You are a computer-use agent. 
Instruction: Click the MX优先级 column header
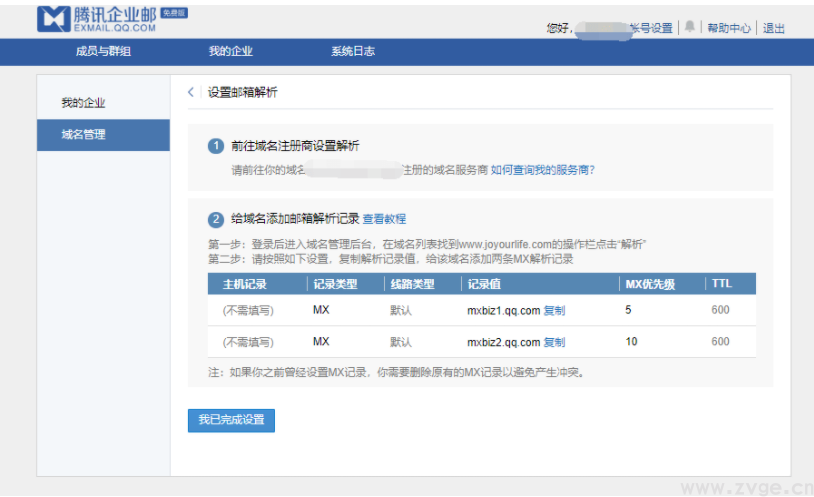(x=650, y=284)
